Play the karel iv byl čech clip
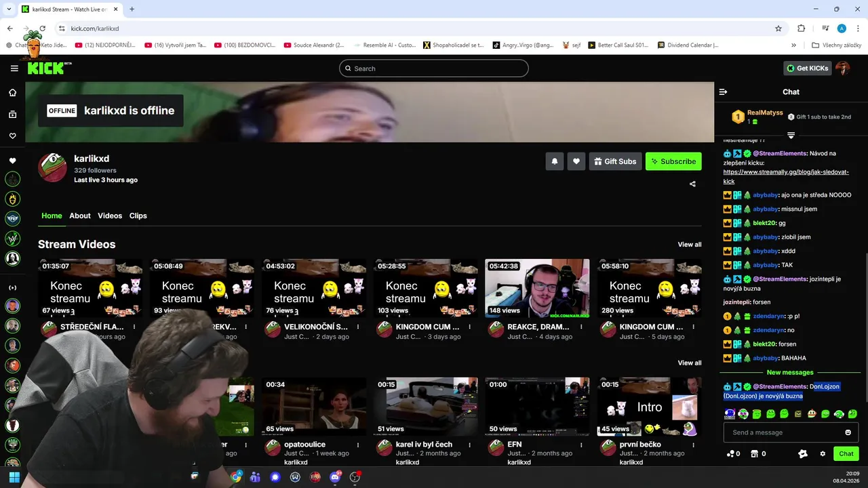 tap(426, 407)
